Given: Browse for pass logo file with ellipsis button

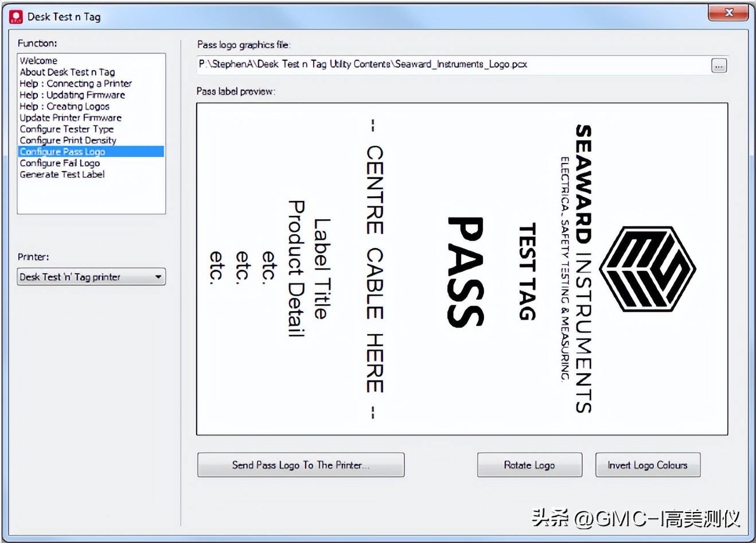Looking at the screenshot, I should pyautogui.click(x=719, y=65).
